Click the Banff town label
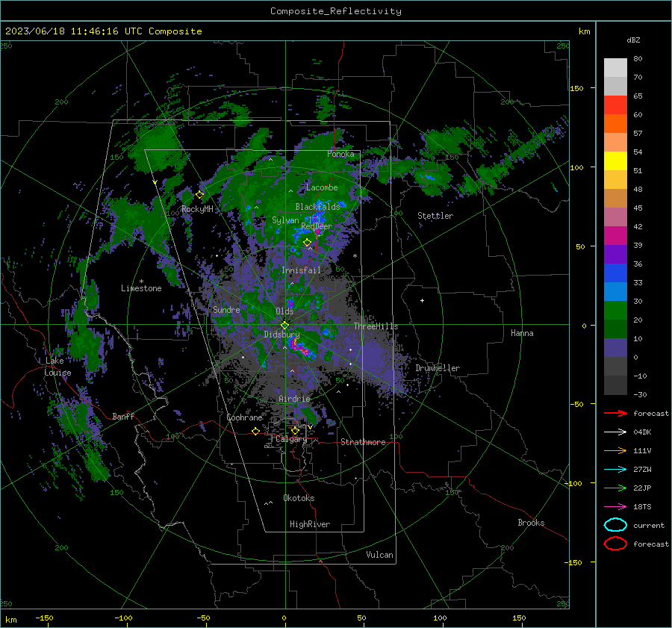 click(123, 416)
